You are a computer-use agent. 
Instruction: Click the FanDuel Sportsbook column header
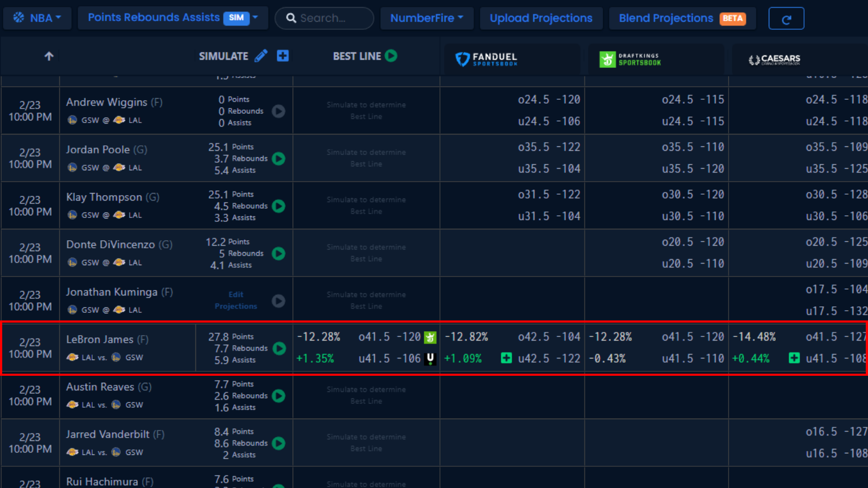487,59
